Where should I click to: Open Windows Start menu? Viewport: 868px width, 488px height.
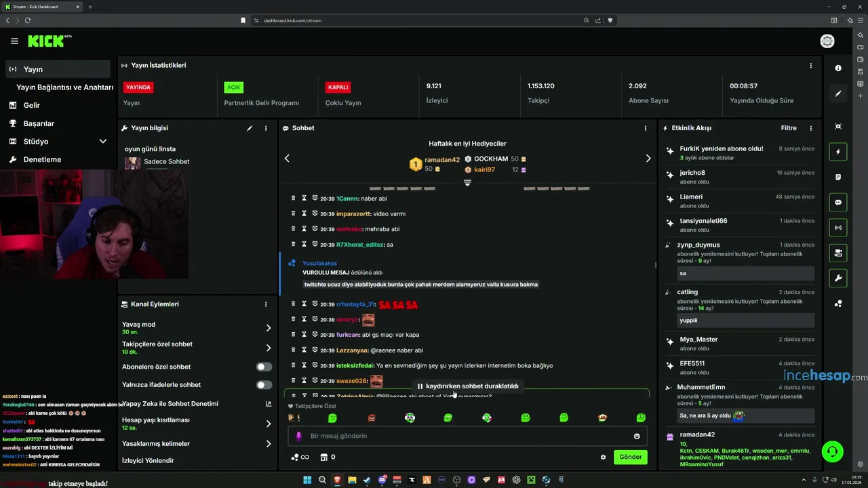(307, 480)
